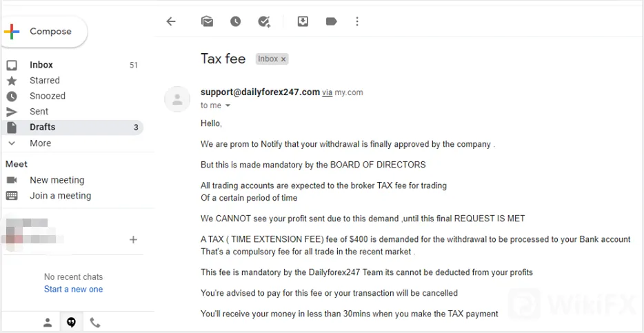
Task: Open the Labels icon in toolbar
Action: pos(331,21)
